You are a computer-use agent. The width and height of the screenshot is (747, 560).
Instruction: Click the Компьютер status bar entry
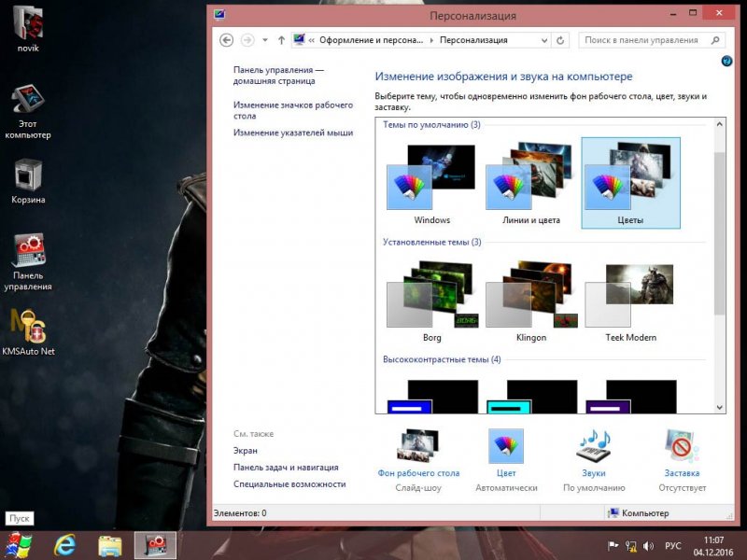[639, 513]
